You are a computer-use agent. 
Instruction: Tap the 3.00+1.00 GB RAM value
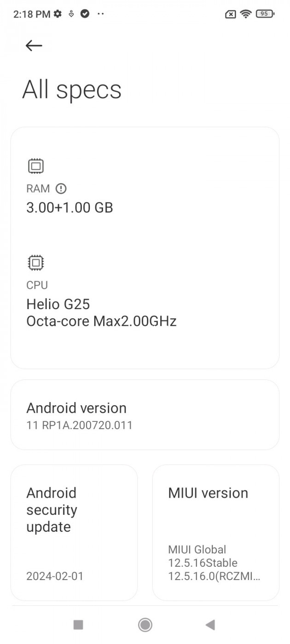[70, 207]
